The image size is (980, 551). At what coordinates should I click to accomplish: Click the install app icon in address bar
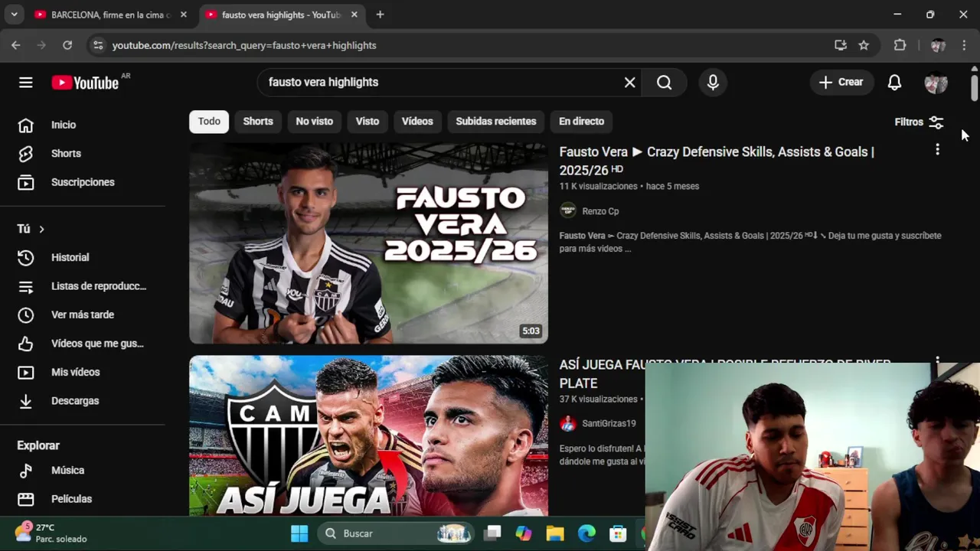841,45
